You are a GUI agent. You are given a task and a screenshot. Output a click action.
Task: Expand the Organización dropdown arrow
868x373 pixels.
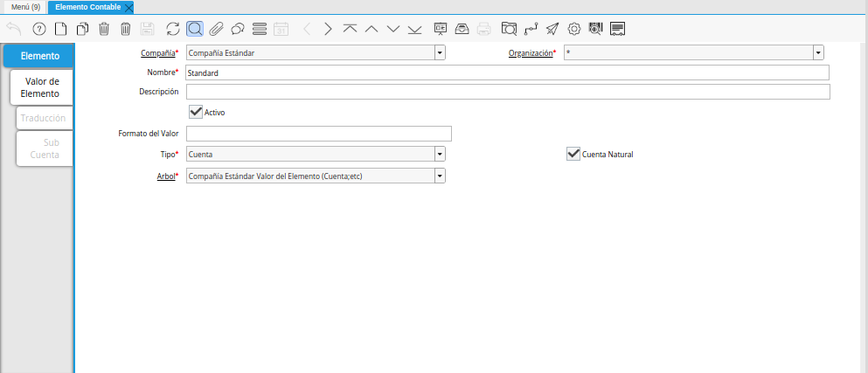point(818,53)
